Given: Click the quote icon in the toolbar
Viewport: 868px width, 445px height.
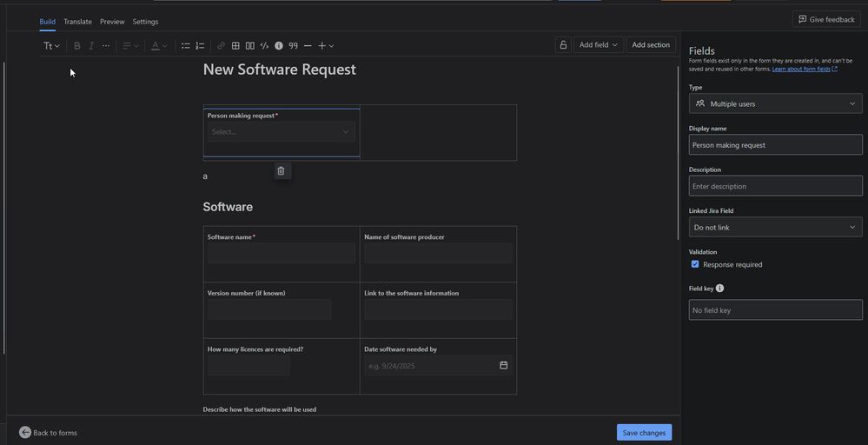Looking at the screenshot, I should click(293, 46).
